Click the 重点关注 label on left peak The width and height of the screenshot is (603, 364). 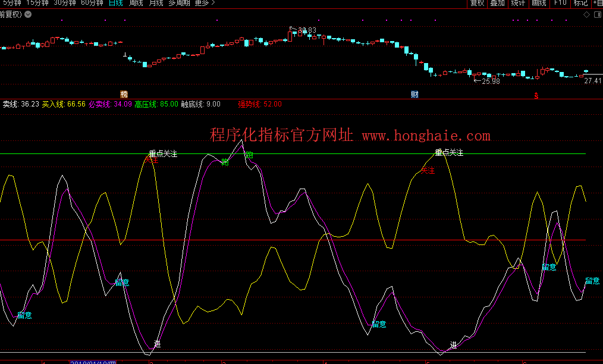[163, 153]
